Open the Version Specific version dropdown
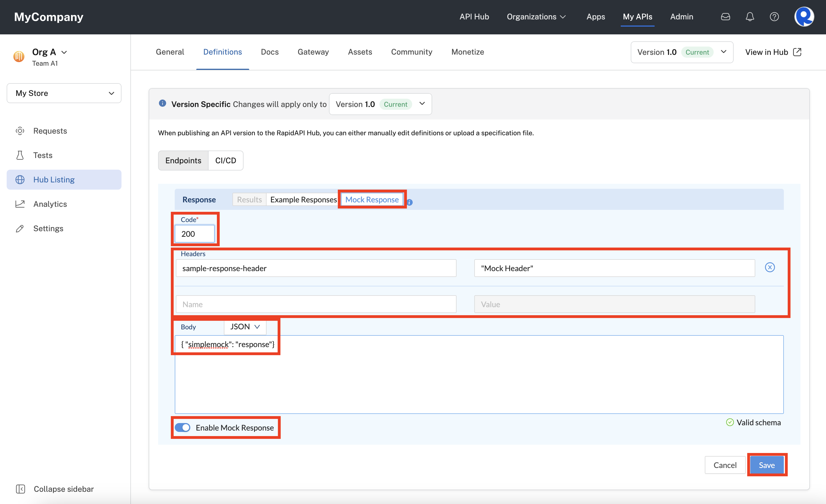This screenshot has height=504, width=826. point(380,104)
